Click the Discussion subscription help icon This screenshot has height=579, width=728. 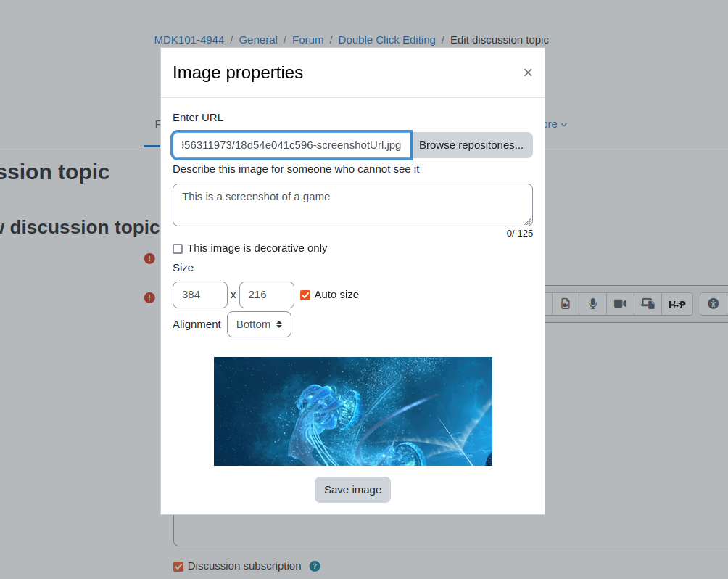coord(315,567)
